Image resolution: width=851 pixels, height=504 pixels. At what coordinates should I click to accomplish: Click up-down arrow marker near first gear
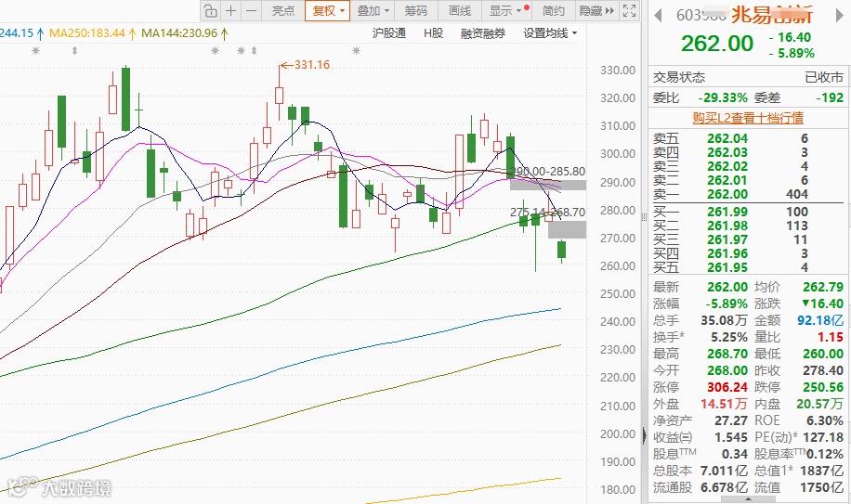click(74, 50)
